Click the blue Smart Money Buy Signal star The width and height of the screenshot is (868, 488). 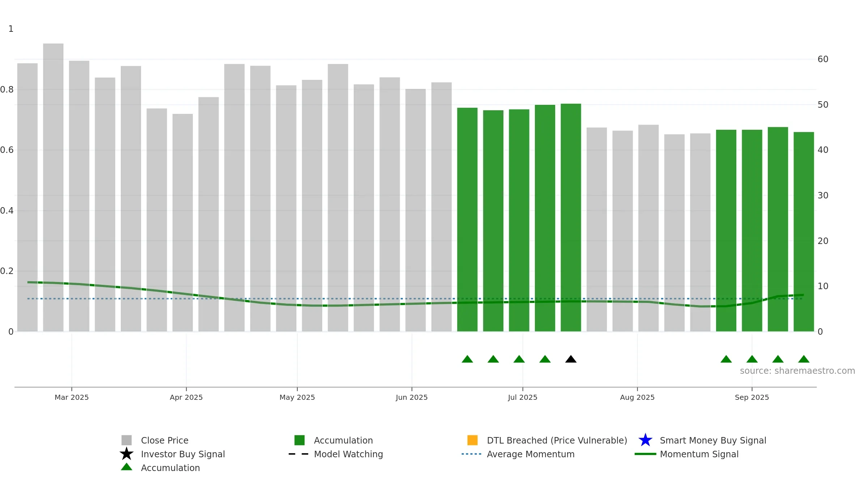pyautogui.click(x=645, y=440)
